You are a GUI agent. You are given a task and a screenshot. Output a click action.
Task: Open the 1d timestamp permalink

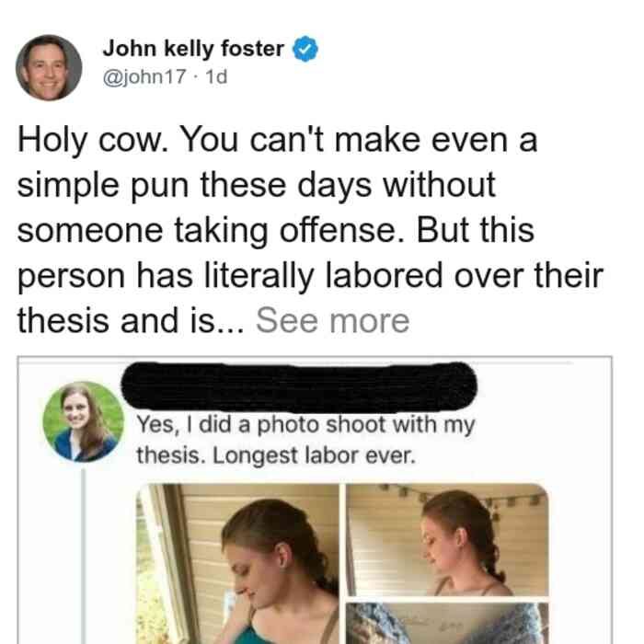coord(216,76)
